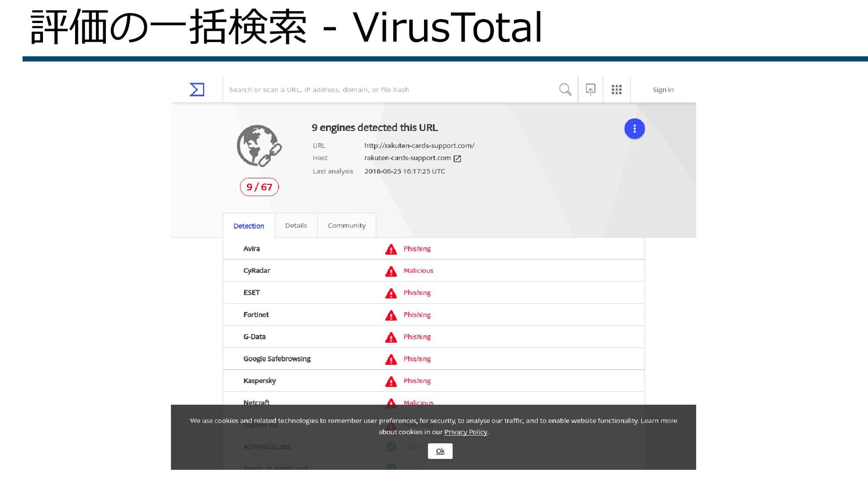Viewport: 868px width, 488px height.
Task: Click the Avira phishing warning icon
Action: (x=391, y=249)
